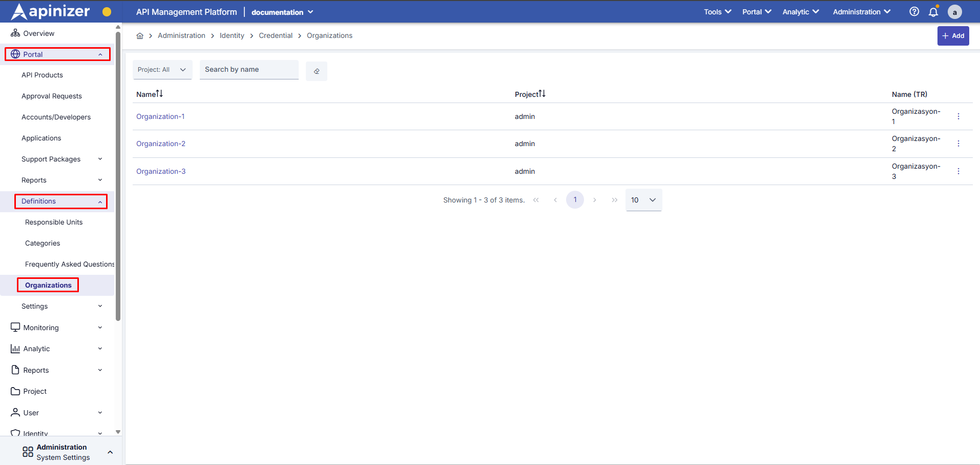Open the Tools menu in top bar

717,12
